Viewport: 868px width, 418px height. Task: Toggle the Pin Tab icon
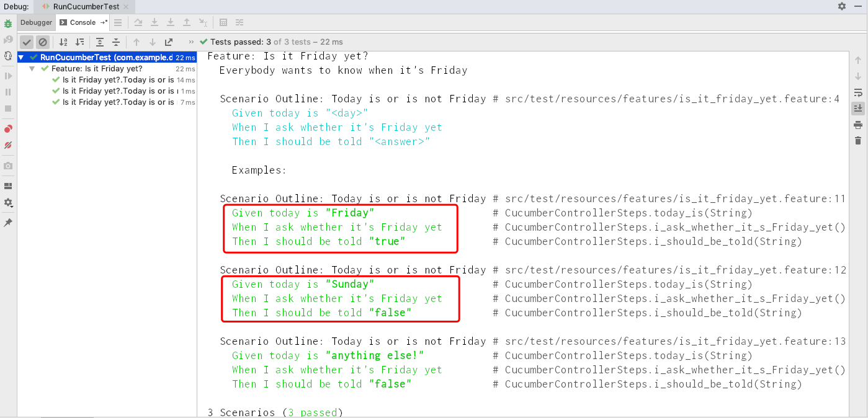8,223
